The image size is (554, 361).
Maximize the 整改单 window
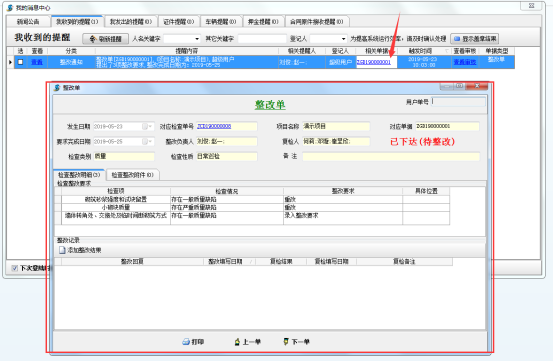[x=459, y=86]
